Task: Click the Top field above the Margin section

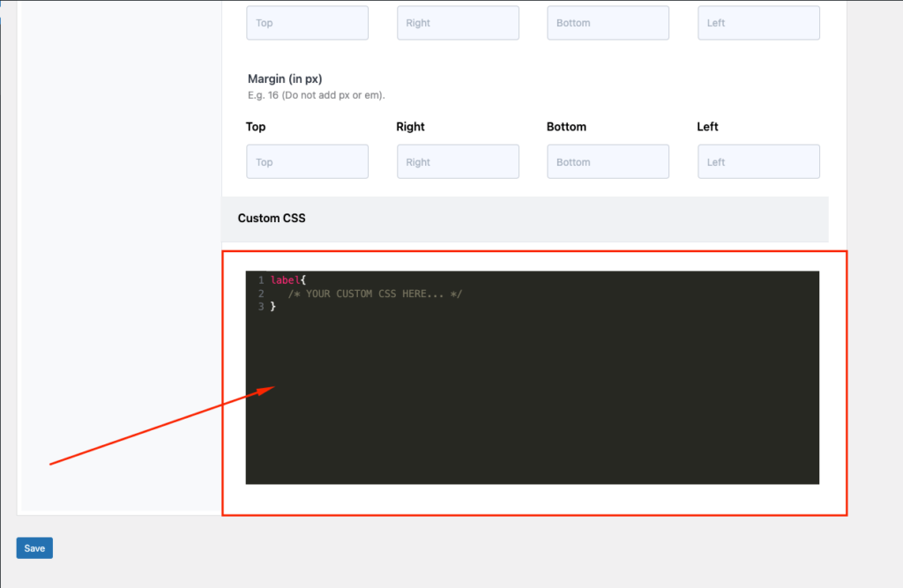Action: point(307,23)
